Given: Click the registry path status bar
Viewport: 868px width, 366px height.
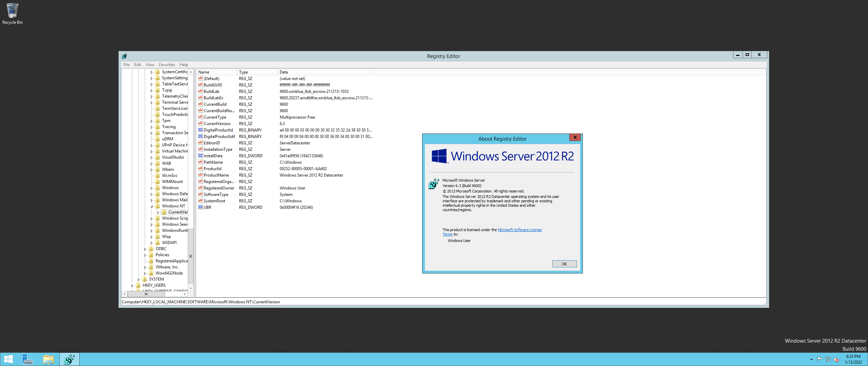Looking at the screenshot, I should click(x=443, y=302).
